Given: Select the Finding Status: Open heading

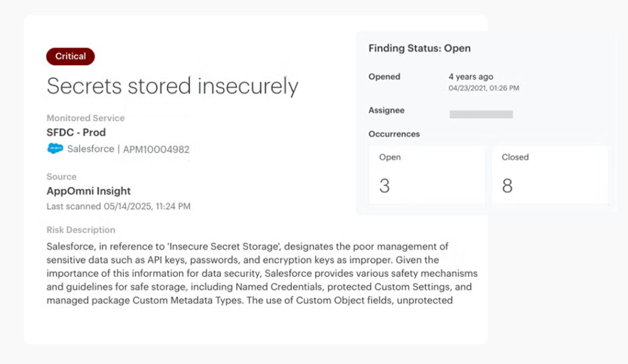Looking at the screenshot, I should coord(419,48).
